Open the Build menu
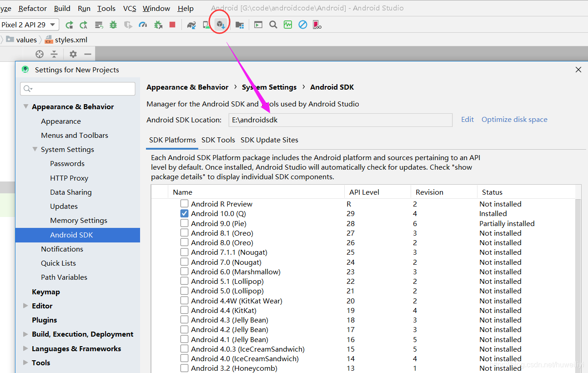 tap(62, 8)
